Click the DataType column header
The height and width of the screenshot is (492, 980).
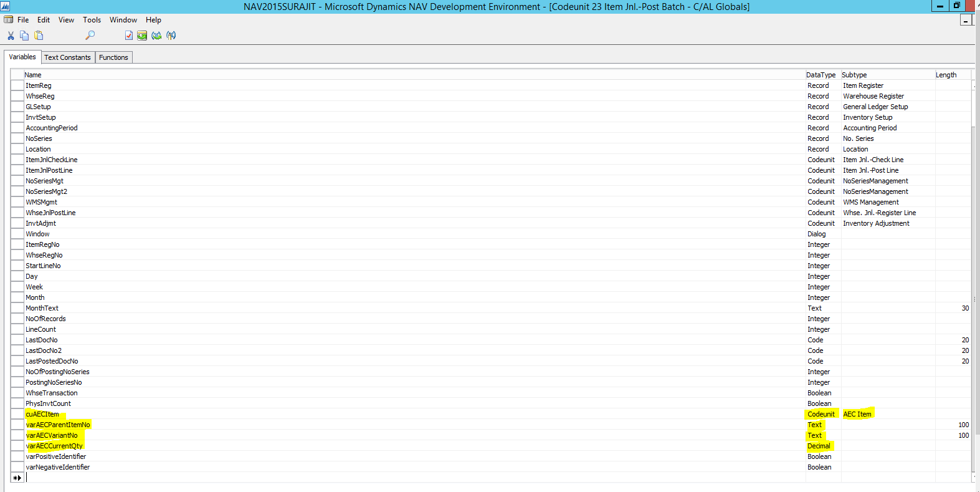(x=821, y=75)
